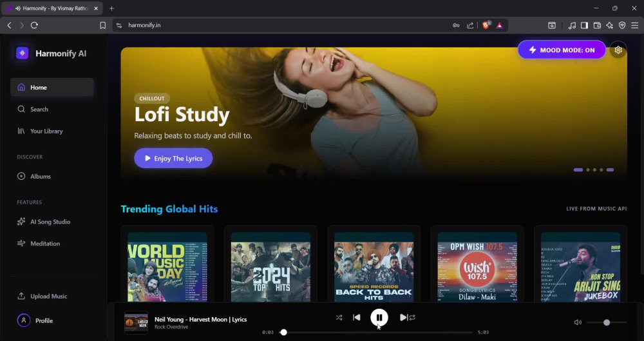Open a new browser tab with plus
Viewport: 644px width, 341px height.
point(111,8)
